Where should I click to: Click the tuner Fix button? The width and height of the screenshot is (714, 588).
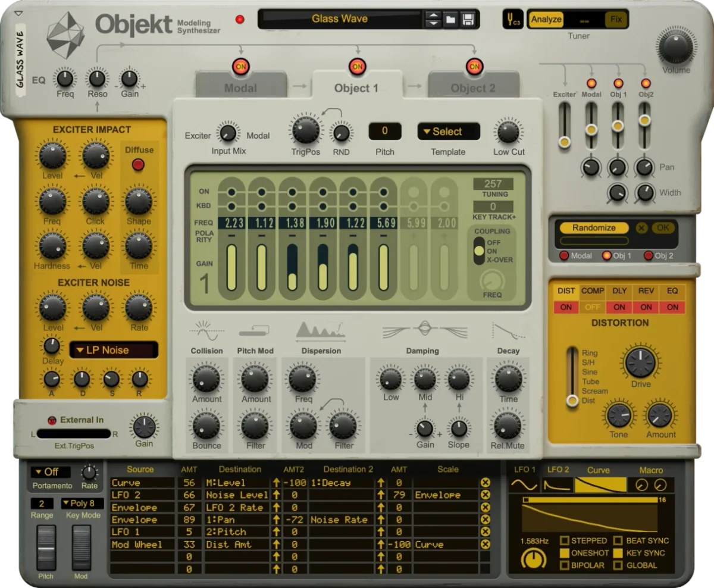[x=616, y=20]
